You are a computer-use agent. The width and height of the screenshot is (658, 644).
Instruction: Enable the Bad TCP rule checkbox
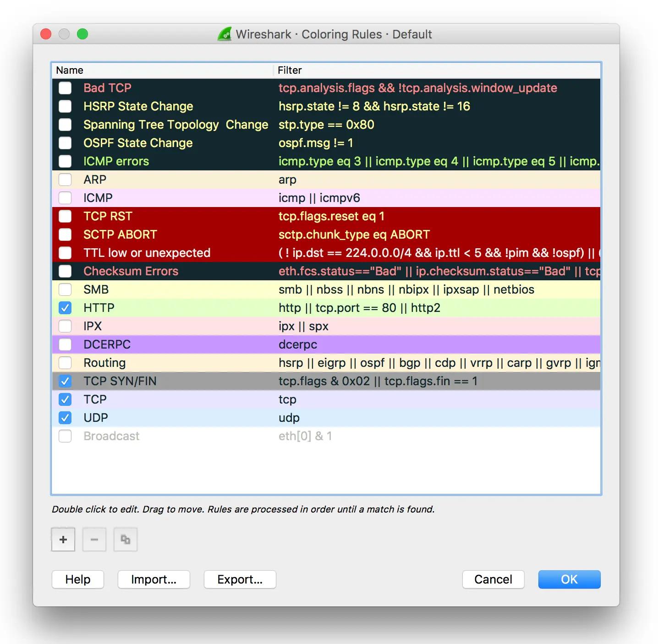coord(65,88)
